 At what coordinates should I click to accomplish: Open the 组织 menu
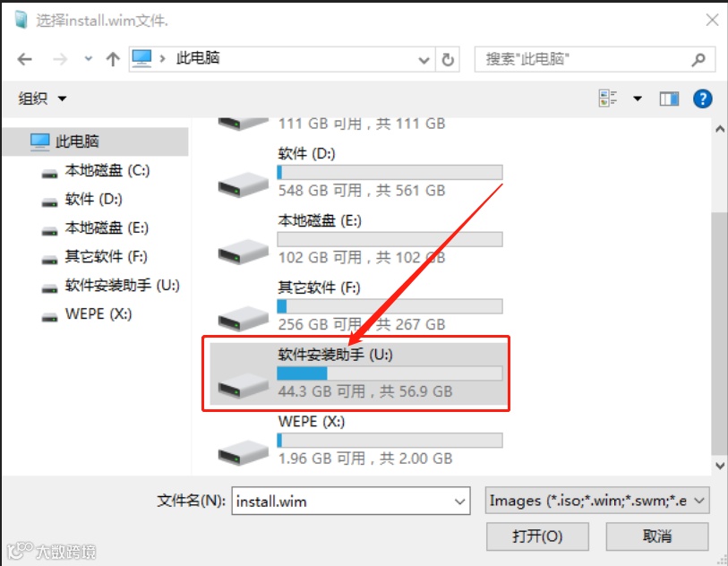(x=42, y=99)
